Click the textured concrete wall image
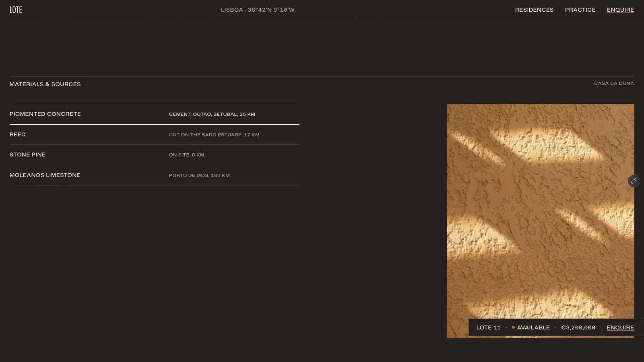 541,221
